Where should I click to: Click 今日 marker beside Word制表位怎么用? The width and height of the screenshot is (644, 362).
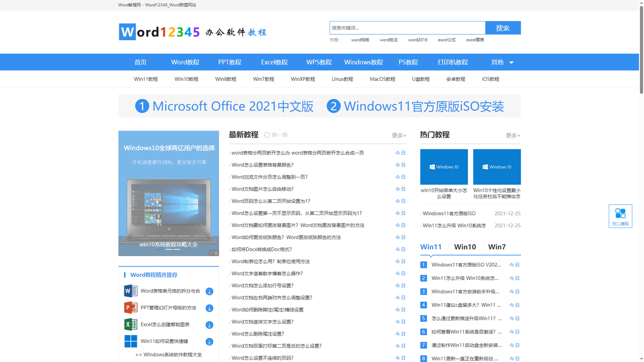click(401, 261)
